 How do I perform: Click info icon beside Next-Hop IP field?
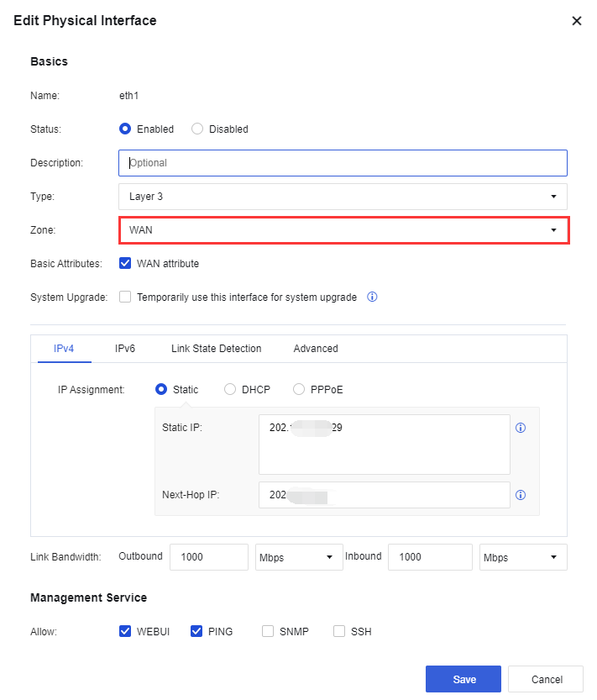click(520, 495)
